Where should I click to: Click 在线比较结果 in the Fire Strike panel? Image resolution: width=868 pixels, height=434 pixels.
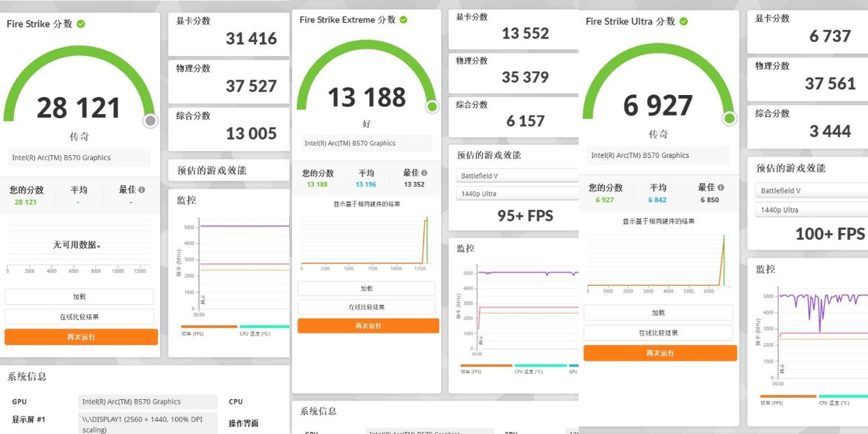(79, 317)
